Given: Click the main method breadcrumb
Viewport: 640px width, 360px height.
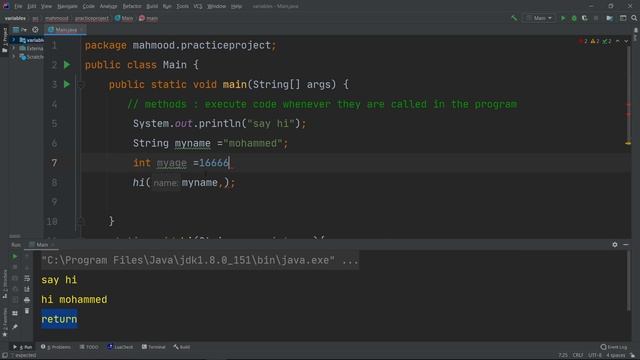Looking at the screenshot, I should tap(149, 18).
